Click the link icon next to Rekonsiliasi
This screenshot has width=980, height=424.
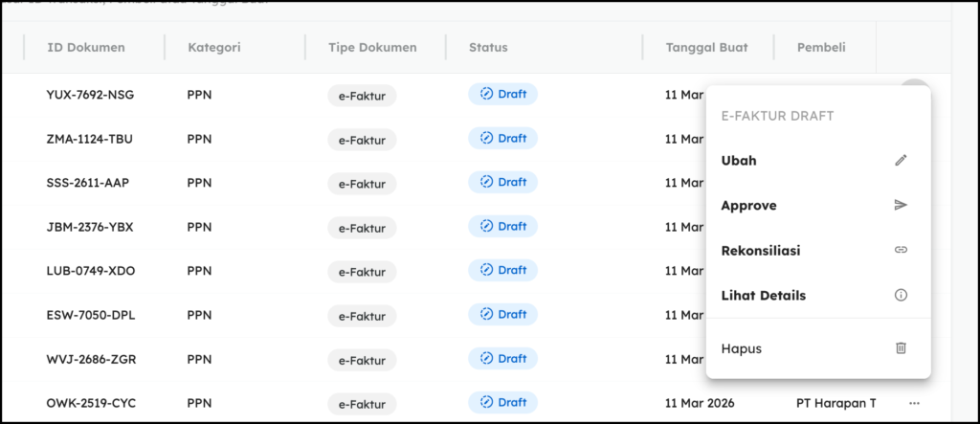click(900, 251)
